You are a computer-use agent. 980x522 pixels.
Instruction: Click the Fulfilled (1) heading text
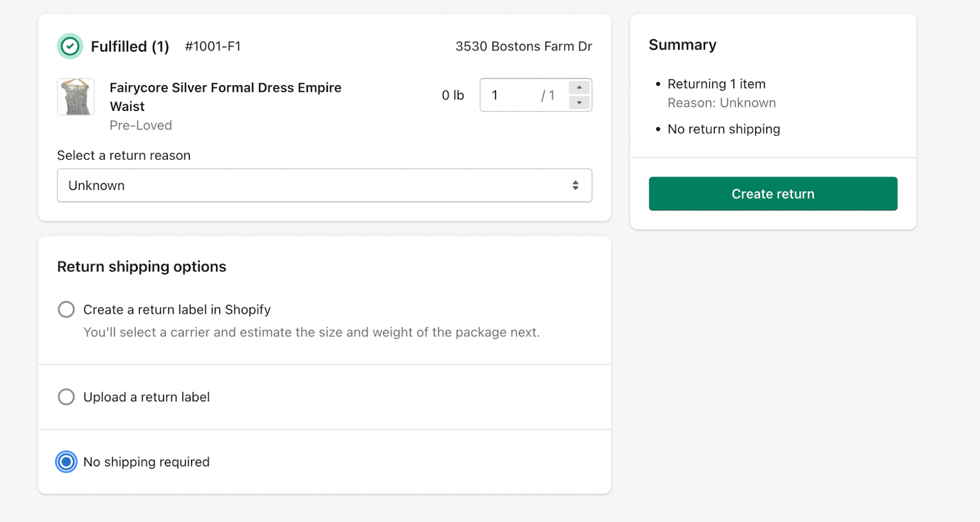click(x=130, y=47)
